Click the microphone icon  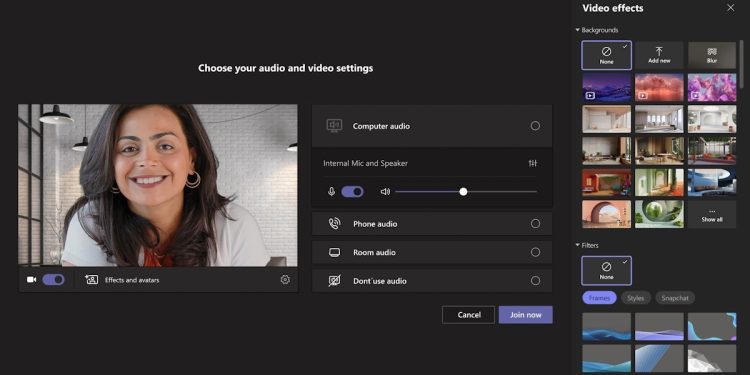(331, 192)
